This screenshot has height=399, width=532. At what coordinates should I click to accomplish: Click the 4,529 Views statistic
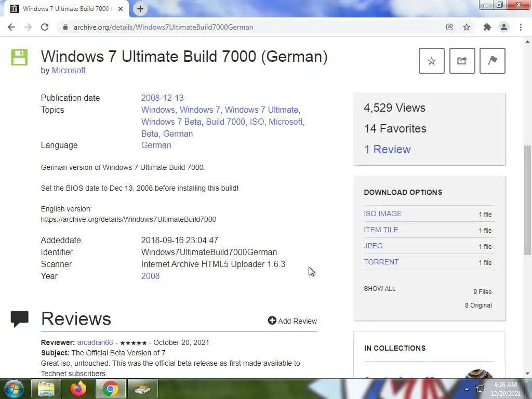coord(395,108)
